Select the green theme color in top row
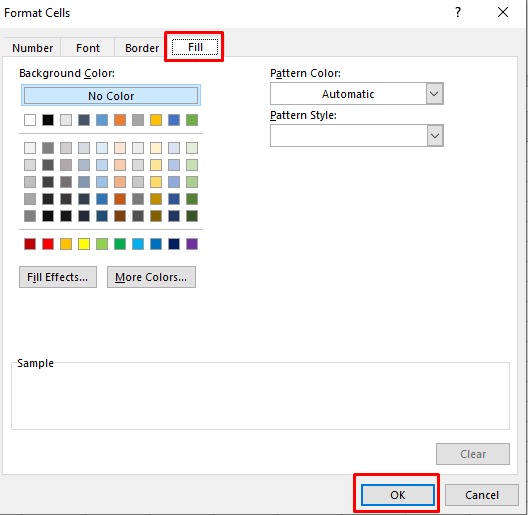The height and width of the screenshot is (515, 528). pyautogui.click(x=192, y=120)
